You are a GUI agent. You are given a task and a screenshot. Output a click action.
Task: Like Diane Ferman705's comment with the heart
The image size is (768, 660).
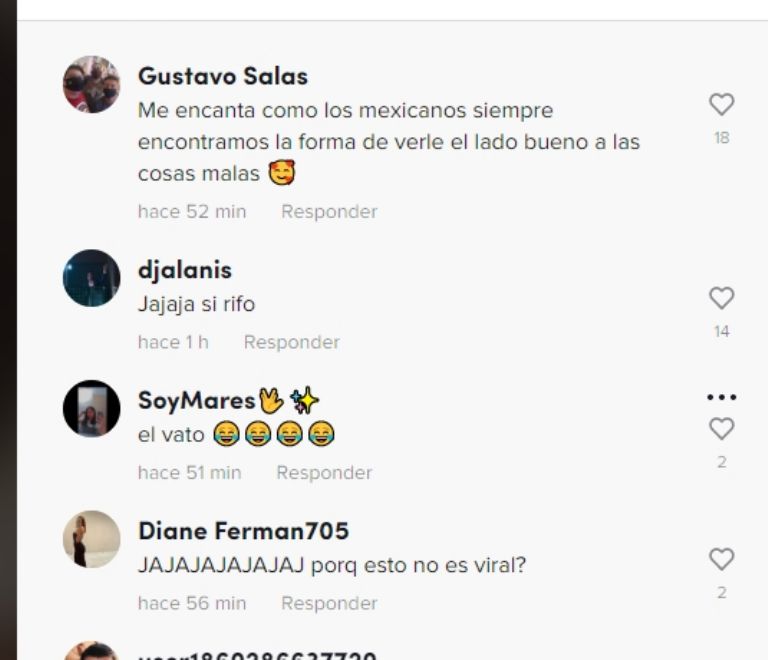721,559
